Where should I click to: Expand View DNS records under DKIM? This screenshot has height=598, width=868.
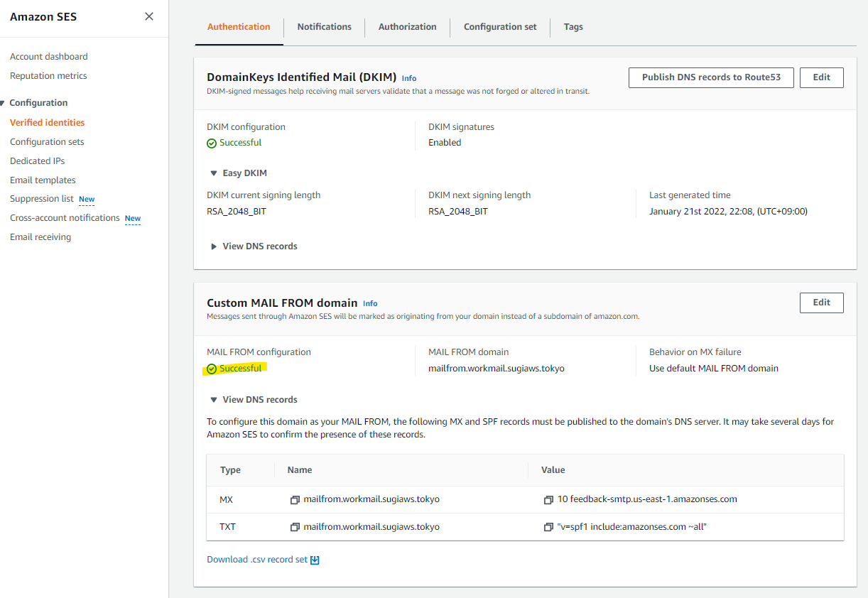coord(214,246)
